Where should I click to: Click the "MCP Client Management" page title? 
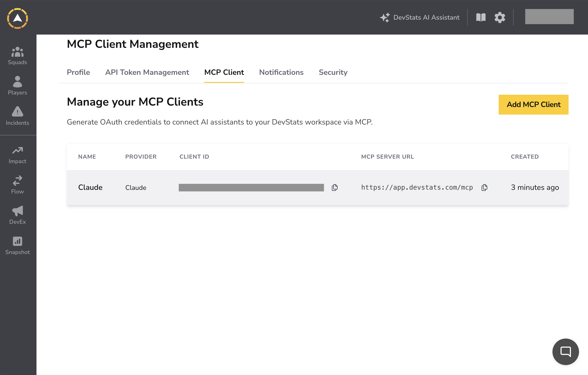(133, 44)
